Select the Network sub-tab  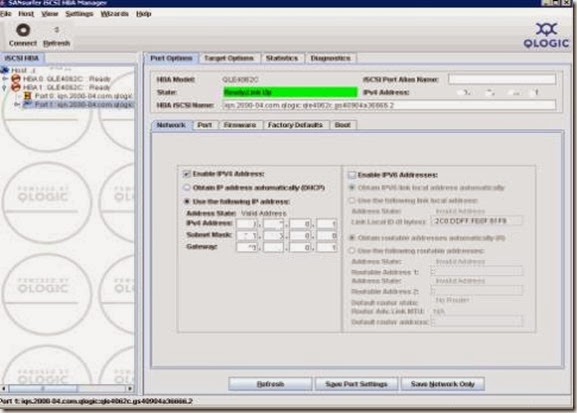click(171, 125)
